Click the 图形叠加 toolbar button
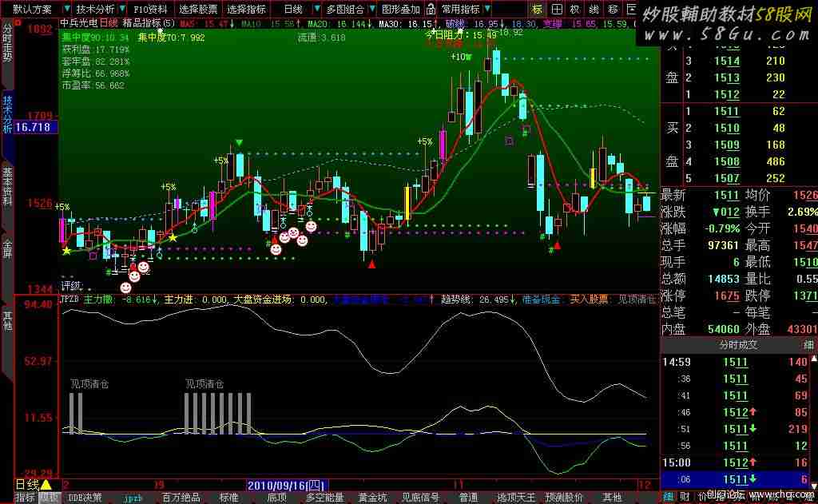Screen dimensions: 818x504 click(x=401, y=9)
